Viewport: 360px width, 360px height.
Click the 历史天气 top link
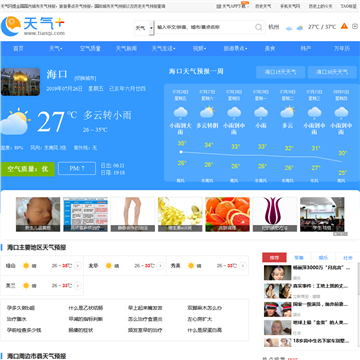coord(263,6)
